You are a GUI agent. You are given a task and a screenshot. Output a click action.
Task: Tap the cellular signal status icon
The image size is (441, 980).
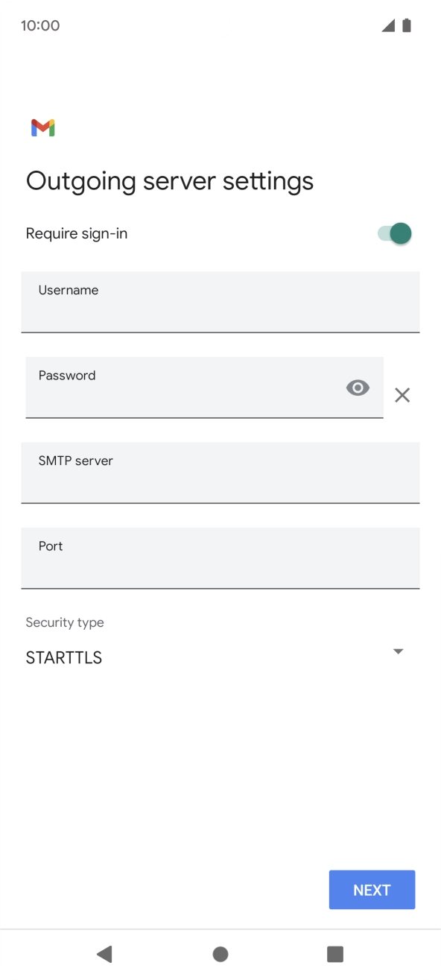(388, 26)
